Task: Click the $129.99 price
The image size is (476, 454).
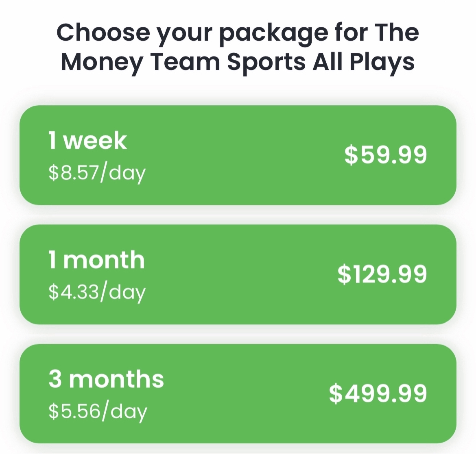Action: 382,274
